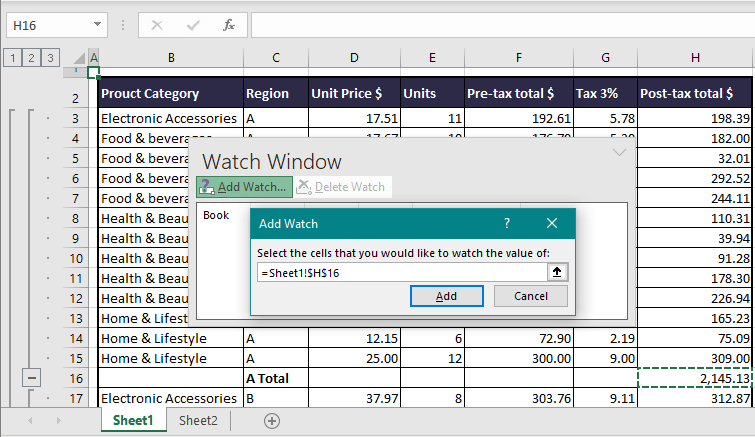The height and width of the screenshot is (437, 755).
Task: Select row 17 header
Action: pyautogui.click(x=76, y=398)
